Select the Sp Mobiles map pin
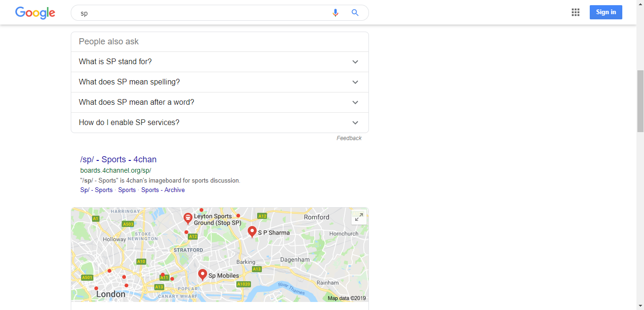The width and height of the screenshot is (644, 310). (x=203, y=275)
